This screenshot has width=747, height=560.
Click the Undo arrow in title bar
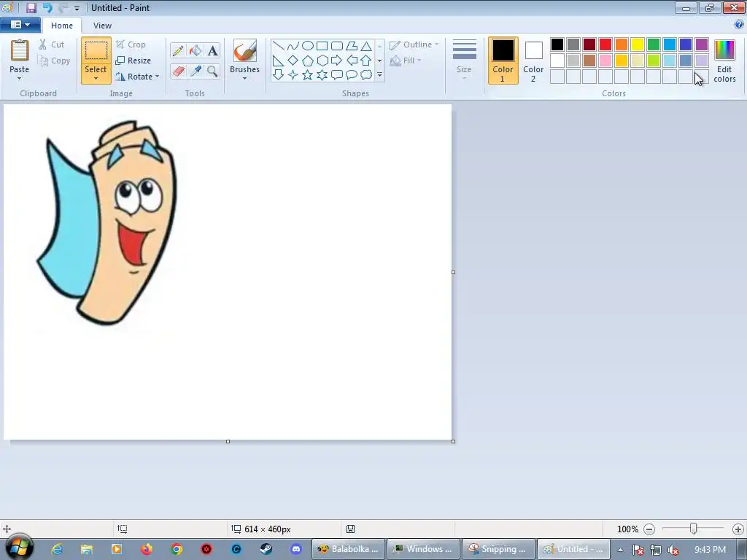(47, 7)
